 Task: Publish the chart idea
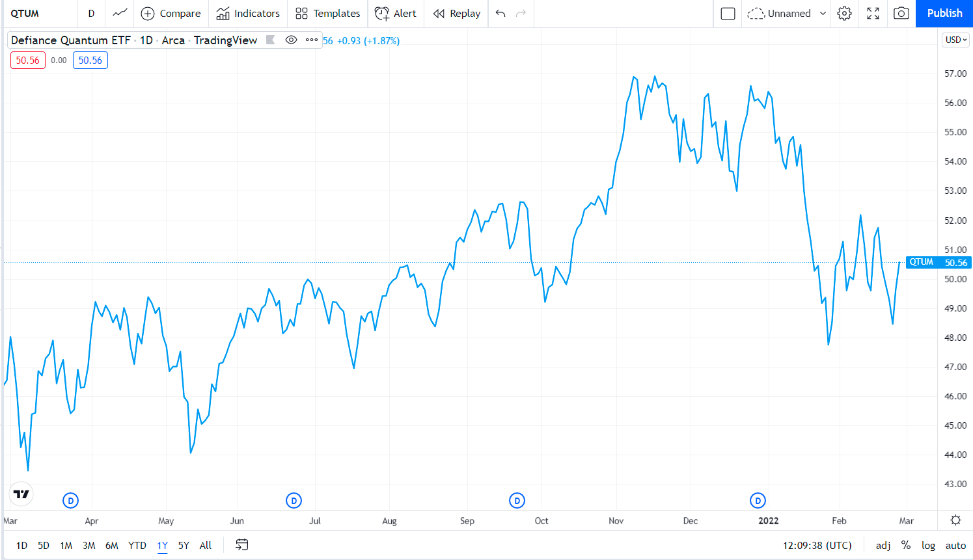tap(944, 13)
